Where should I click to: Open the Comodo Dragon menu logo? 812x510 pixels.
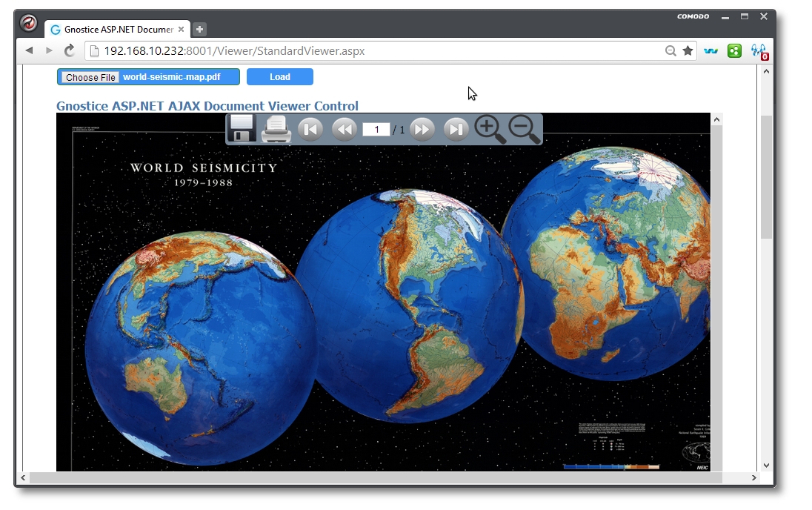(28, 23)
